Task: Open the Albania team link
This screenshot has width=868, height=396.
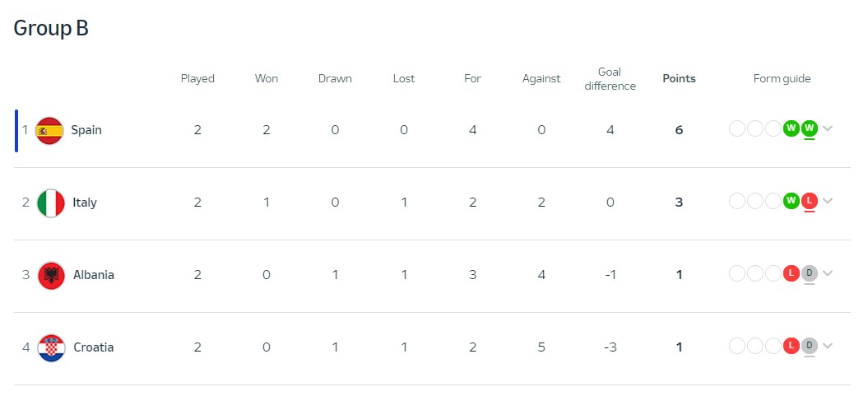Action: 94,275
